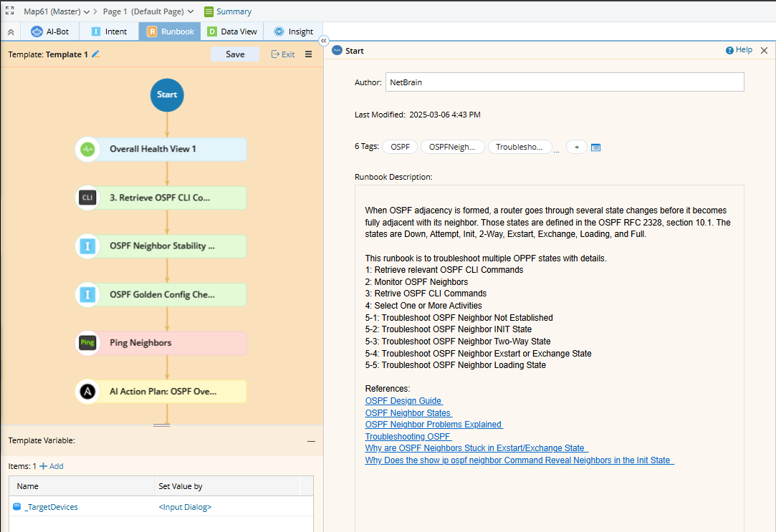Select the Start node in the runbook

[x=167, y=95]
